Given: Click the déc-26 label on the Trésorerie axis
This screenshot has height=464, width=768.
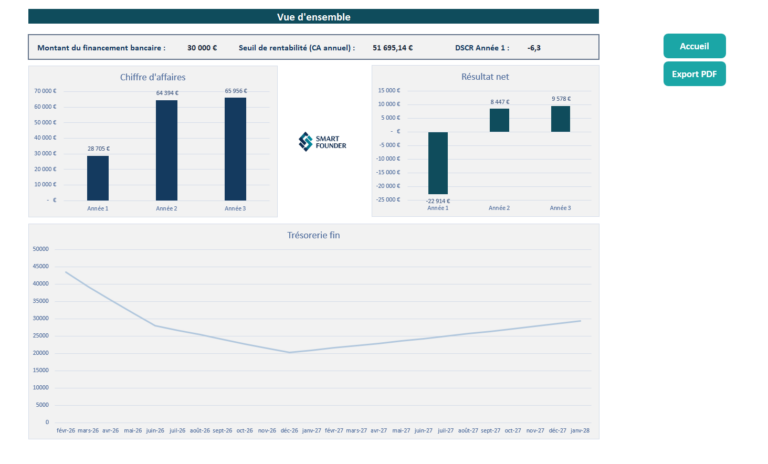Looking at the screenshot, I should pyautogui.click(x=289, y=430).
